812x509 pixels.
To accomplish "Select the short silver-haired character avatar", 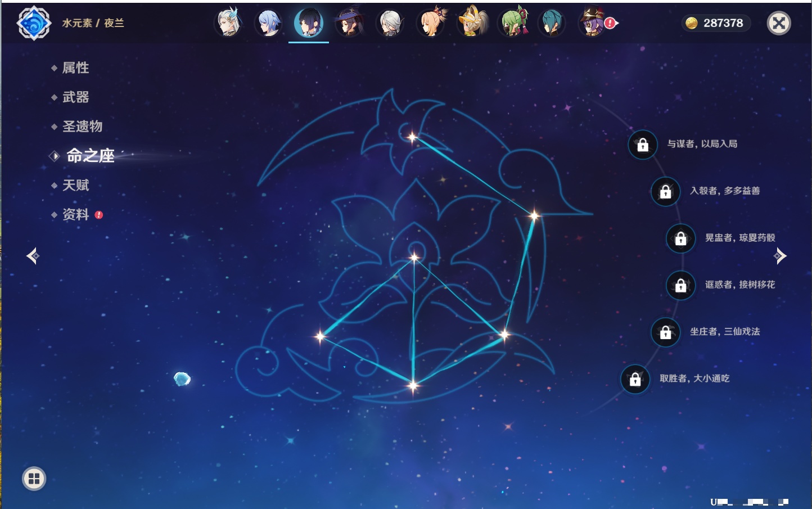I will (390, 23).
